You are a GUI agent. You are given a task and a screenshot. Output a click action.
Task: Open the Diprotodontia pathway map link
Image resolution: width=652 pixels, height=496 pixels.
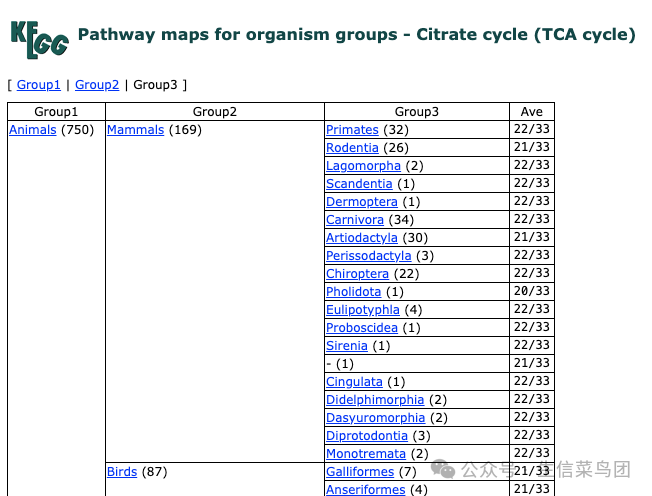coord(367,436)
